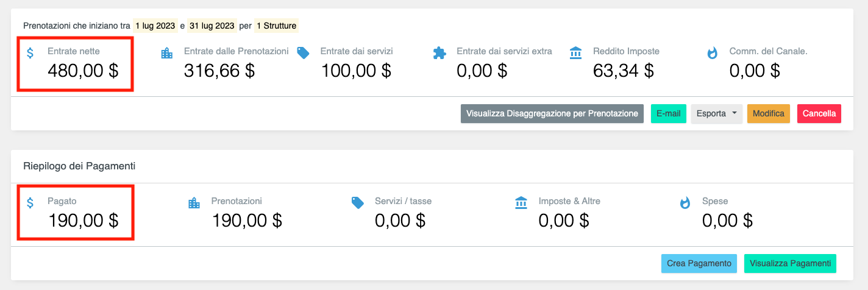Screen dimensions: 868x290
Task: Click the building icon for Entrate dalle Prenotazioni
Action: pos(166,53)
